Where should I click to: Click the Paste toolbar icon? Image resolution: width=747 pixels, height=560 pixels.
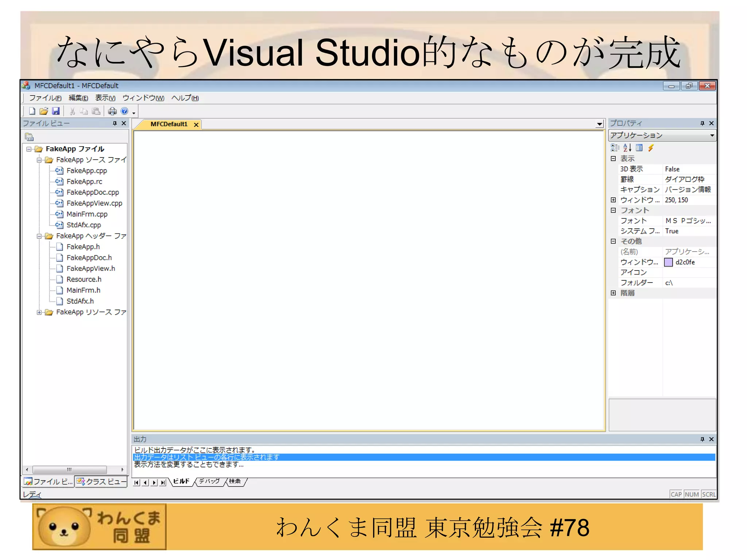click(x=96, y=111)
